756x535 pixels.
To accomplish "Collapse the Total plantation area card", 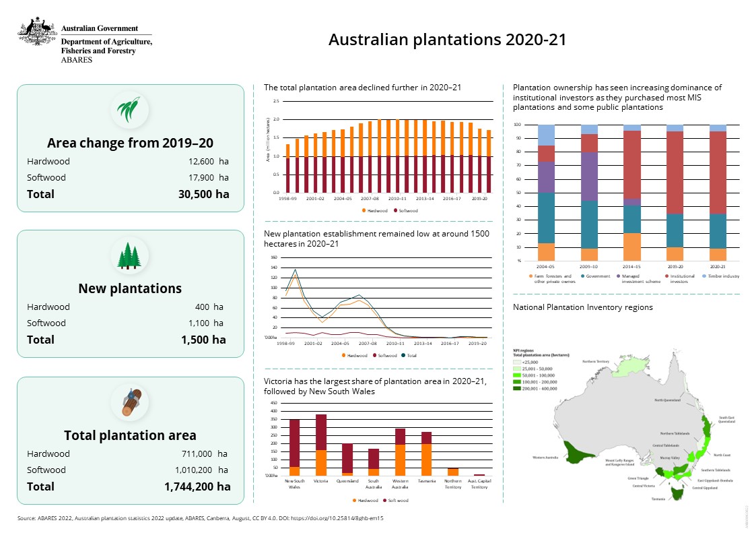I will pyautogui.click(x=130, y=435).
